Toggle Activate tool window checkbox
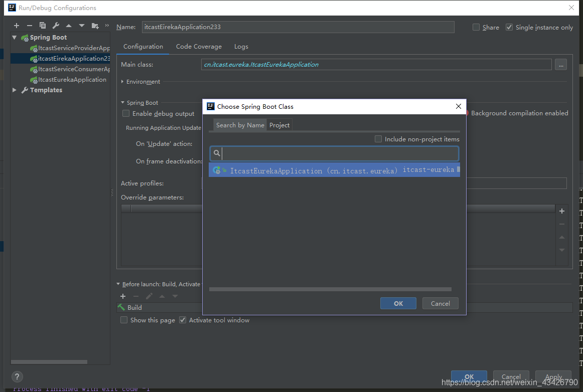Viewport: 583px width, 392px height. pos(183,320)
